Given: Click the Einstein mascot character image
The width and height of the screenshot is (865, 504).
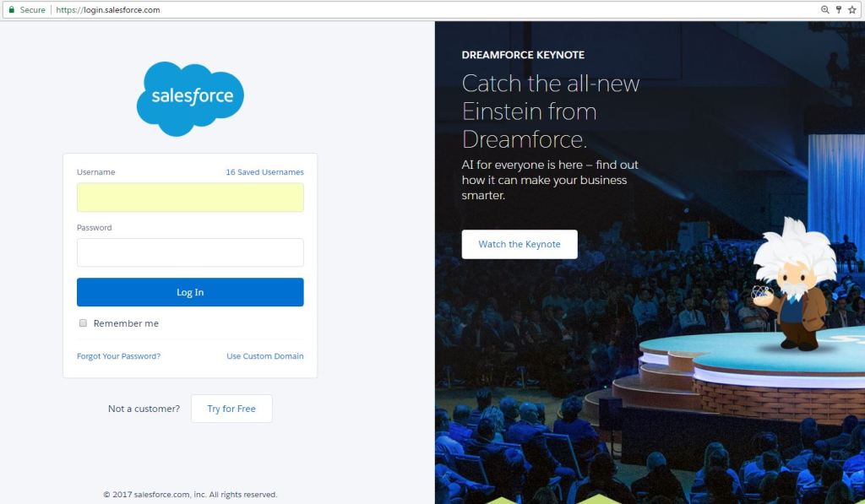Looking at the screenshot, I should tap(793, 284).
